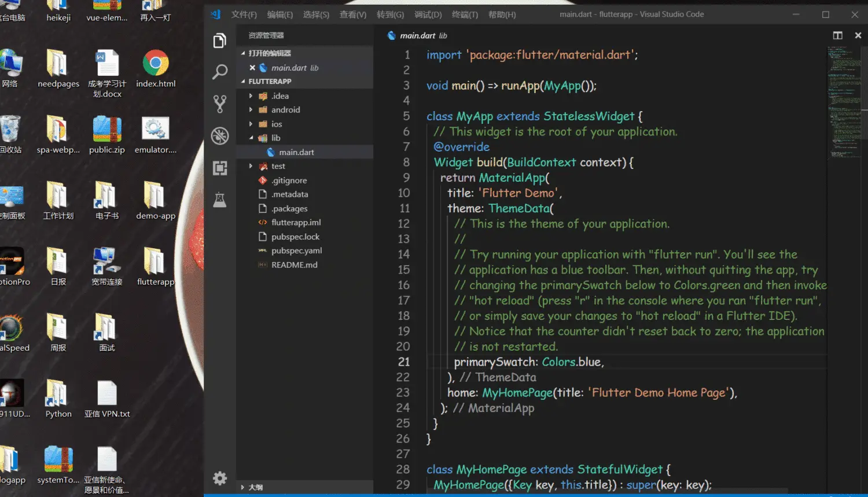Image resolution: width=868 pixels, height=497 pixels.
Task: Close the main.dart editor tab
Action: (x=858, y=35)
